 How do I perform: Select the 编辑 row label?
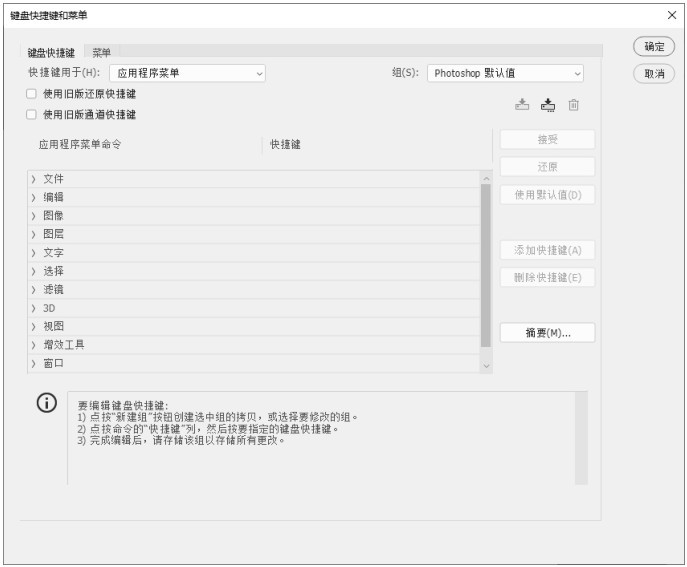(x=53, y=197)
